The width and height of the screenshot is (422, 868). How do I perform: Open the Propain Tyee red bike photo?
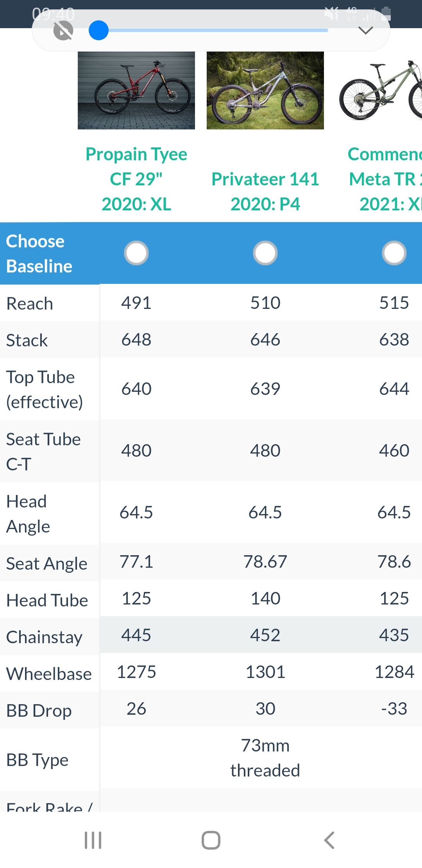pyautogui.click(x=136, y=90)
